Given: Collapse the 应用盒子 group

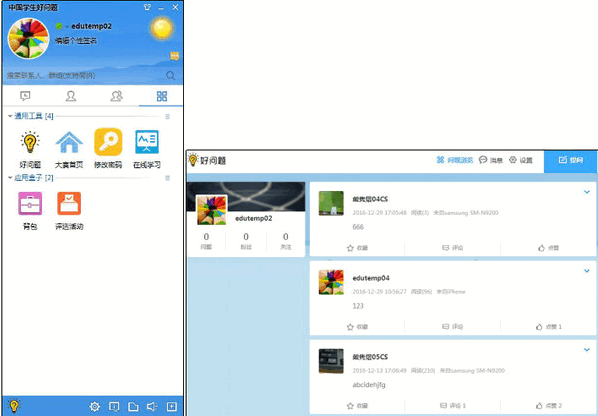Looking at the screenshot, I should coord(10,178).
